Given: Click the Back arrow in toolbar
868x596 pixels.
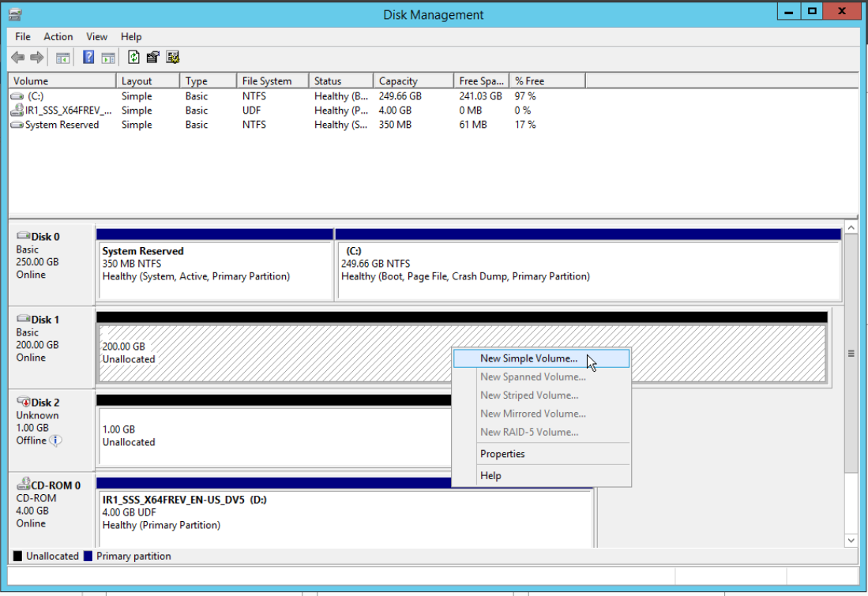Looking at the screenshot, I should coord(17,58).
